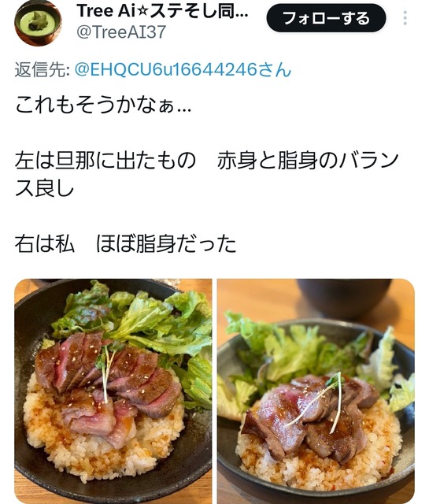Image resolution: width=429 pixels, height=504 pixels.
Task: Tap the 右は私 ほぼ脂身だった text line
Action: (x=125, y=243)
